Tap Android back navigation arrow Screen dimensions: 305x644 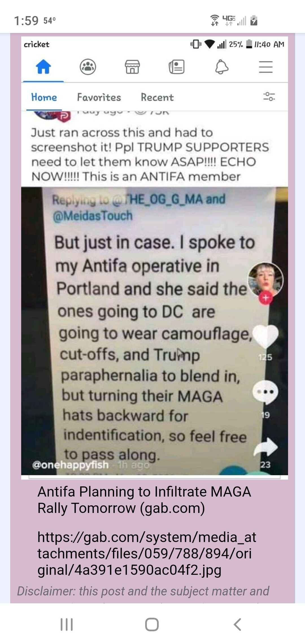tap(238, 624)
